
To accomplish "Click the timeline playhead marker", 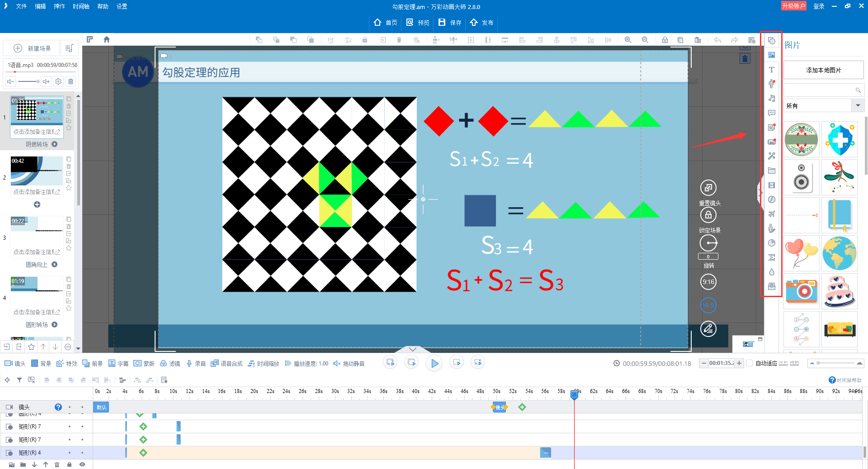I will 574,395.
